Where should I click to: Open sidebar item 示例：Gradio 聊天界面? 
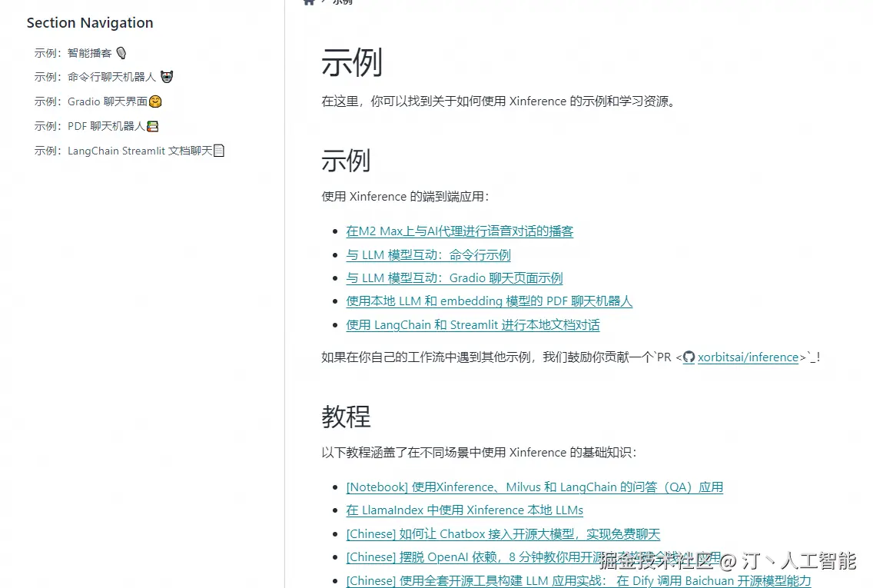point(98,101)
